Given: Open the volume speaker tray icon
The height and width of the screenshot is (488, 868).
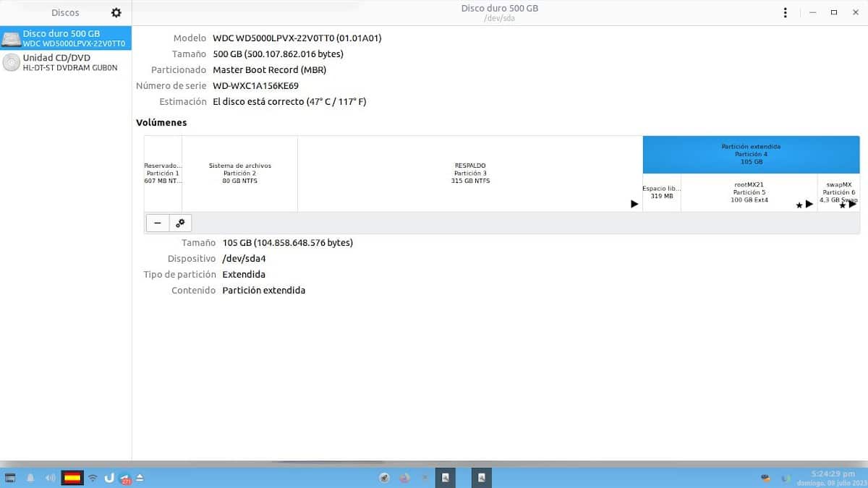Looking at the screenshot, I should [51, 478].
